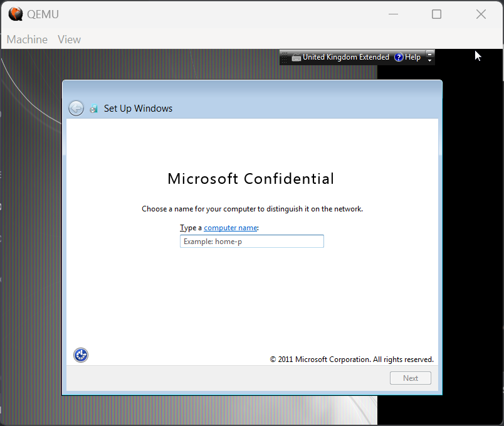Open language bar Help
This screenshot has height=426, width=504.
(x=407, y=57)
